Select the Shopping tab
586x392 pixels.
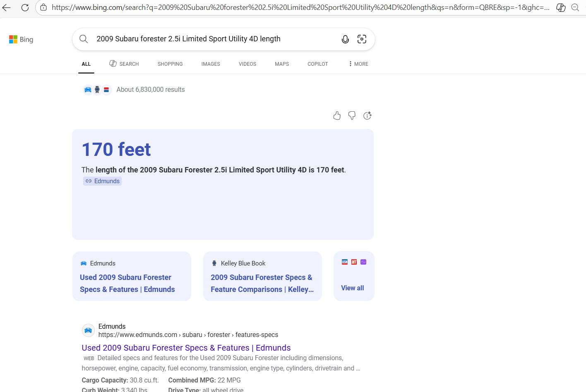tap(170, 64)
